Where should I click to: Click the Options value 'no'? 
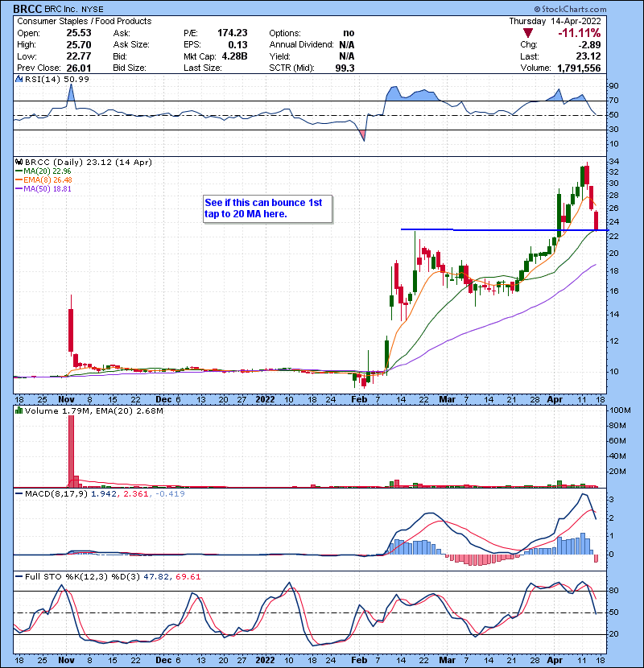point(349,33)
